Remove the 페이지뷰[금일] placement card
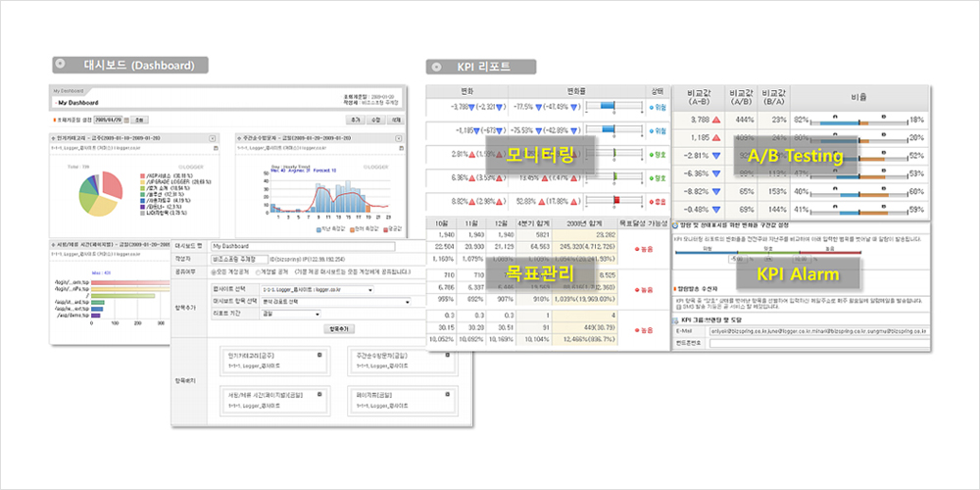Image resolution: width=980 pixels, height=490 pixels. tap(447, 395)
